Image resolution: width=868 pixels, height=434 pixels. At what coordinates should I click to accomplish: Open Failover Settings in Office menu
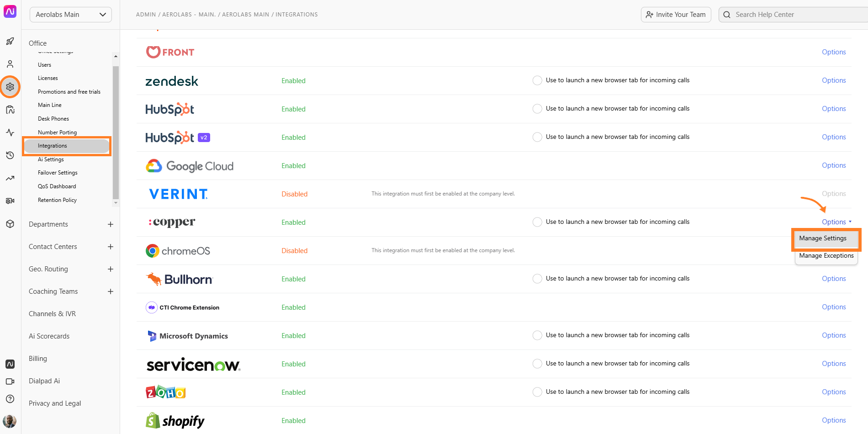[58, 173]
